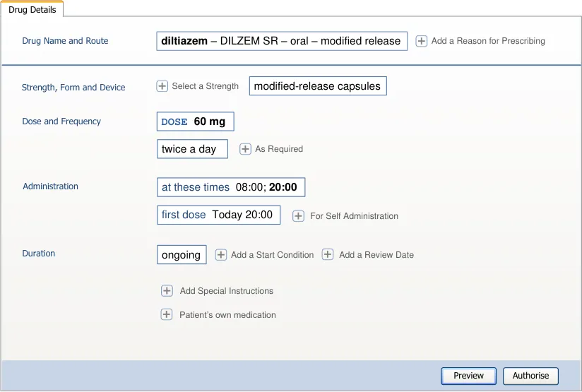
Task: Click the Add a Review Date label
Action: 376,255
